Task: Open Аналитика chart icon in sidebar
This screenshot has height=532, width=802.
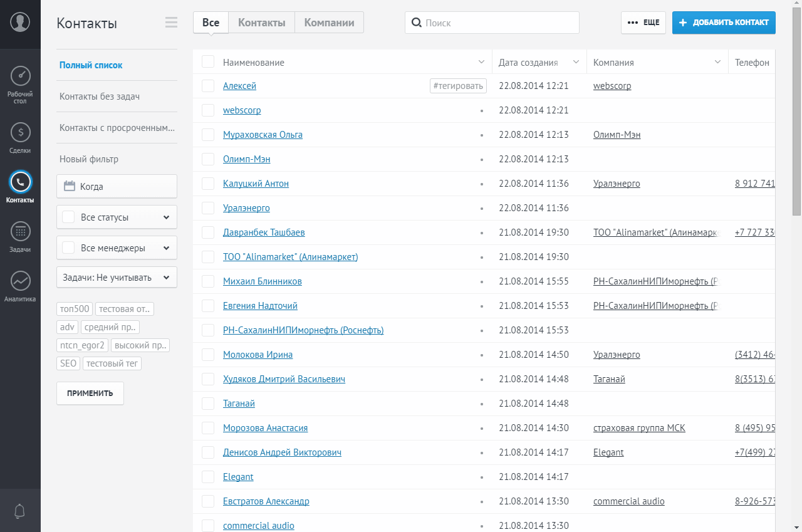Action: point(20,281)
